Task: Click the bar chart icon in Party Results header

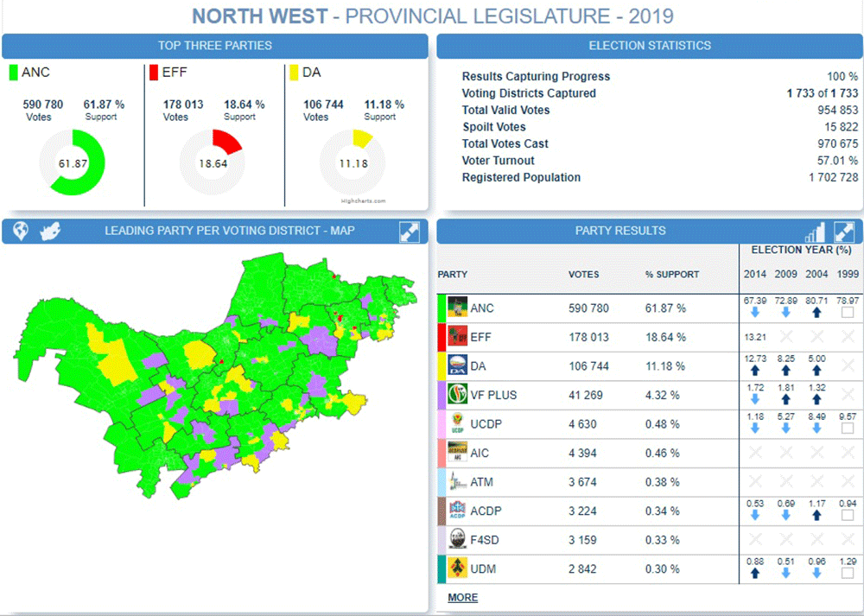Action: tap(814, 231)
